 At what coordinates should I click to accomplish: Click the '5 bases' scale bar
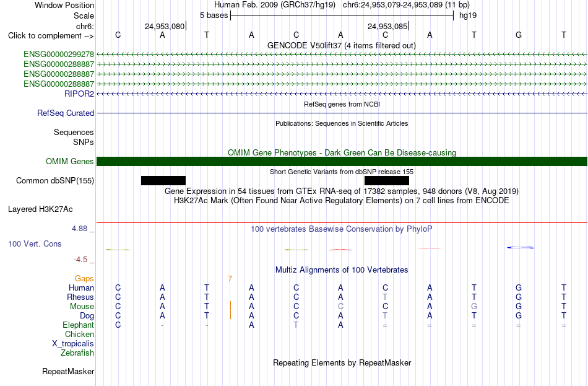(x=342, y=15)
